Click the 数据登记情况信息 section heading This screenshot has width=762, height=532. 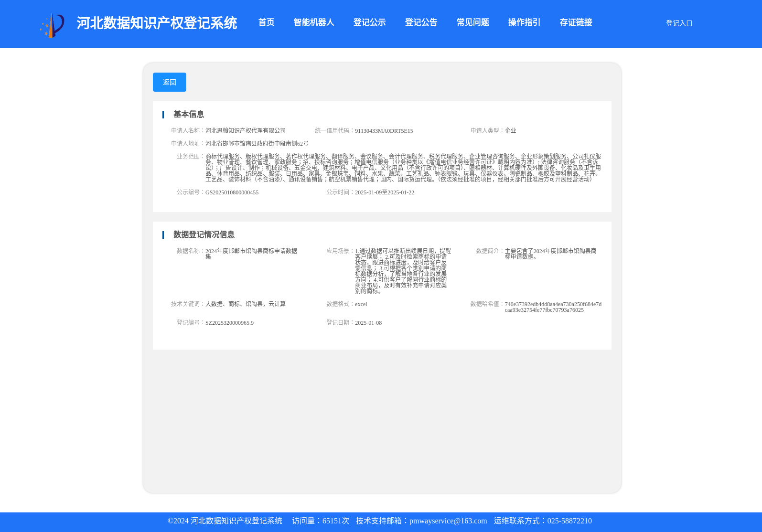[x=204, y=234]
